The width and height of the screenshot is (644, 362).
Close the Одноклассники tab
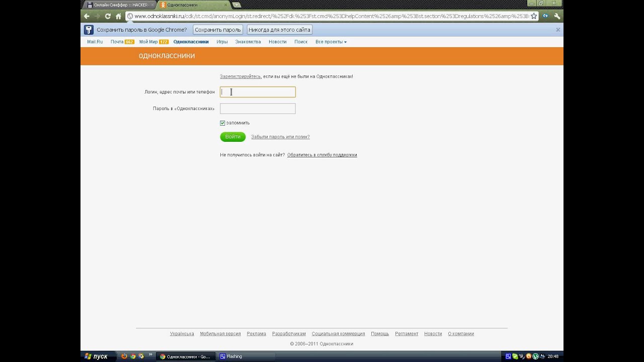(226, 5)
